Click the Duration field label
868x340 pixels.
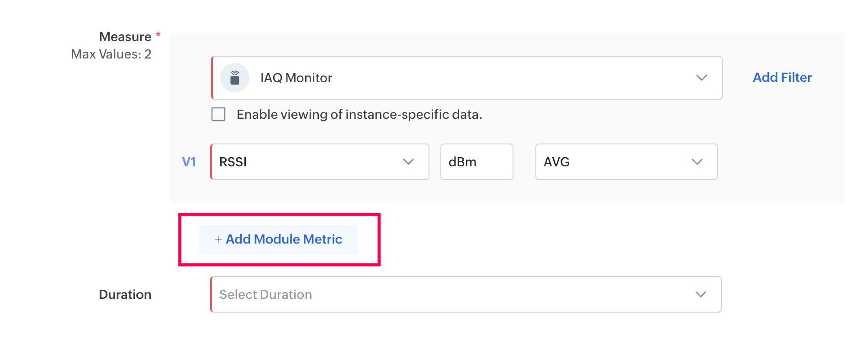tap(125, 294)
